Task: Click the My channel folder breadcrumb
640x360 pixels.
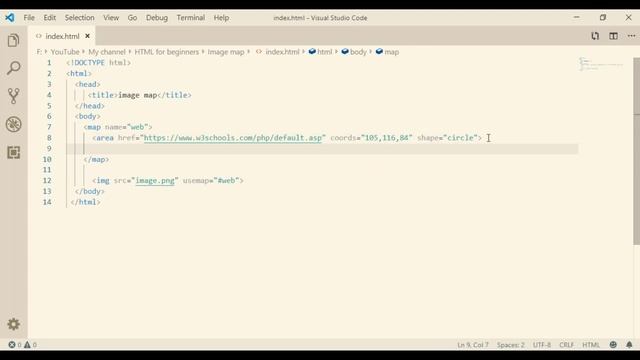Action: 107,52
